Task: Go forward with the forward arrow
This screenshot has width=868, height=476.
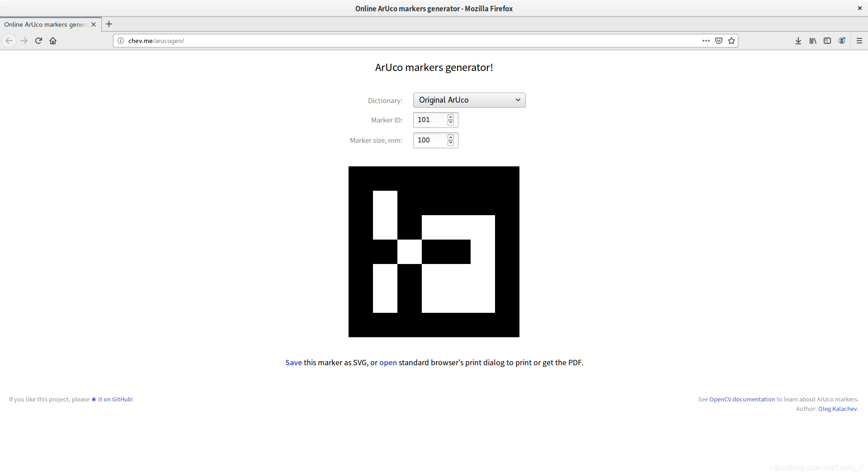Action: pos(24,41)
